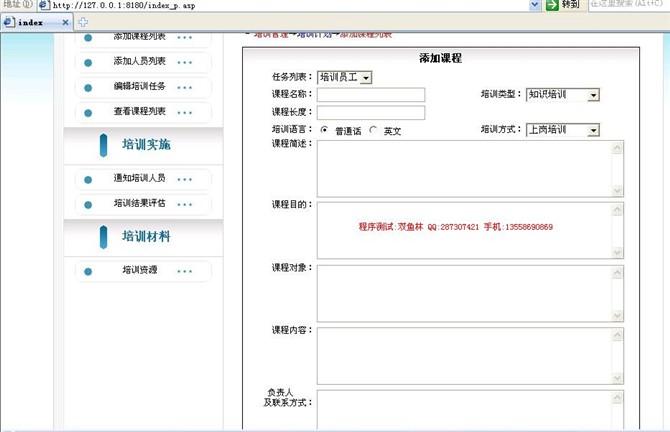This screenshot has width=670, height=432.
Task: Switch to the index tab
Action: [36, 22]
